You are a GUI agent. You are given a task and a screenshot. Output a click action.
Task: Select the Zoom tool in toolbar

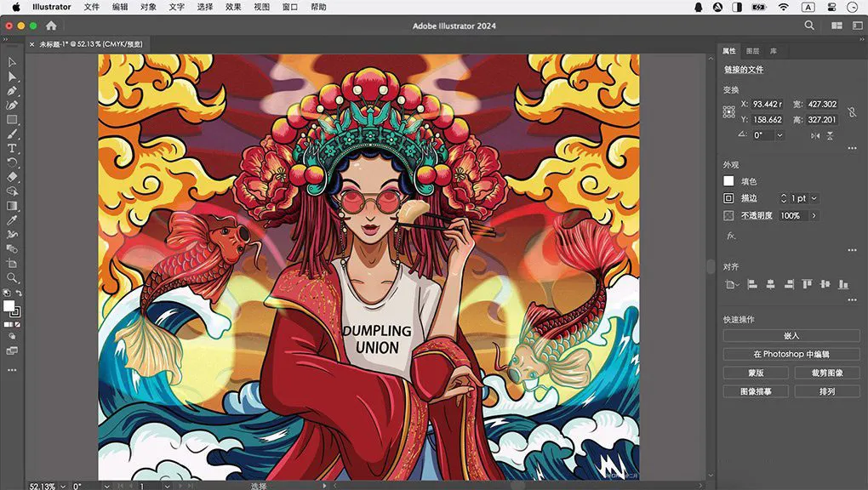click(12, 278)
